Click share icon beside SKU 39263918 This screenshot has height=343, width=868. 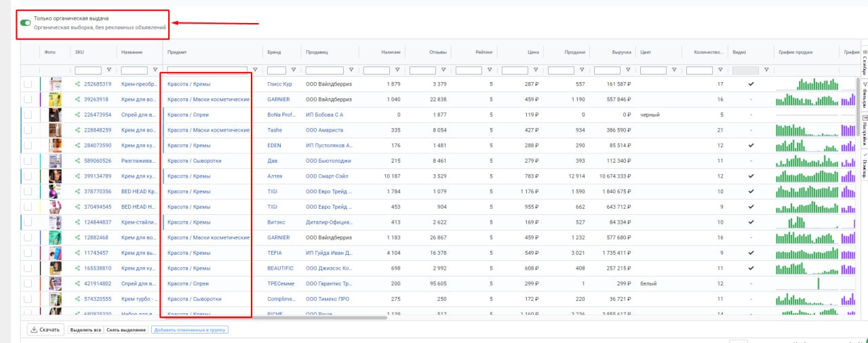[78, 100]
